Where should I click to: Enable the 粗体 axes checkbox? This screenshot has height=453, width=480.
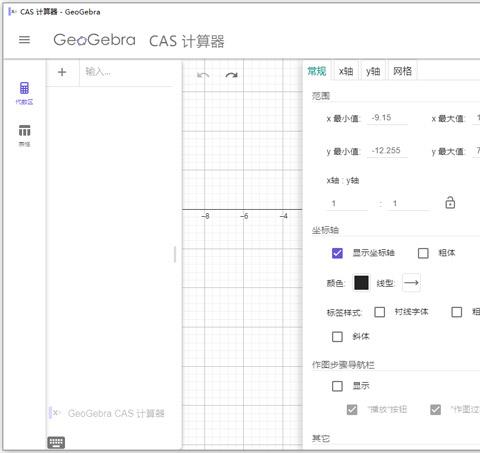[x=423, y=253]
